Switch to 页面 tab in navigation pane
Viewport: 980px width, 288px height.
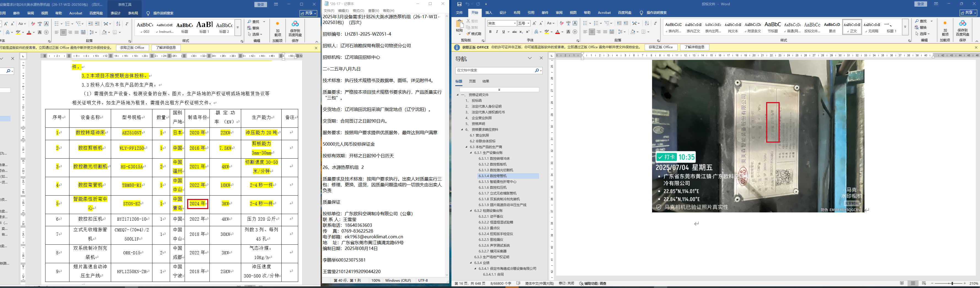pos(472,82)
